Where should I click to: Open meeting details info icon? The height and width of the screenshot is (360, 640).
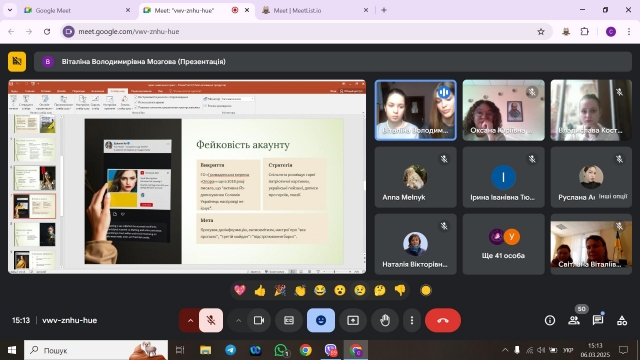click(x=550, y=320)
